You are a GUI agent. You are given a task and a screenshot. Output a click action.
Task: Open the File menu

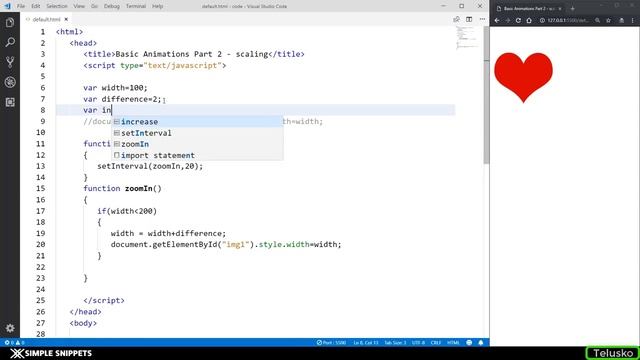pos(21,6)
